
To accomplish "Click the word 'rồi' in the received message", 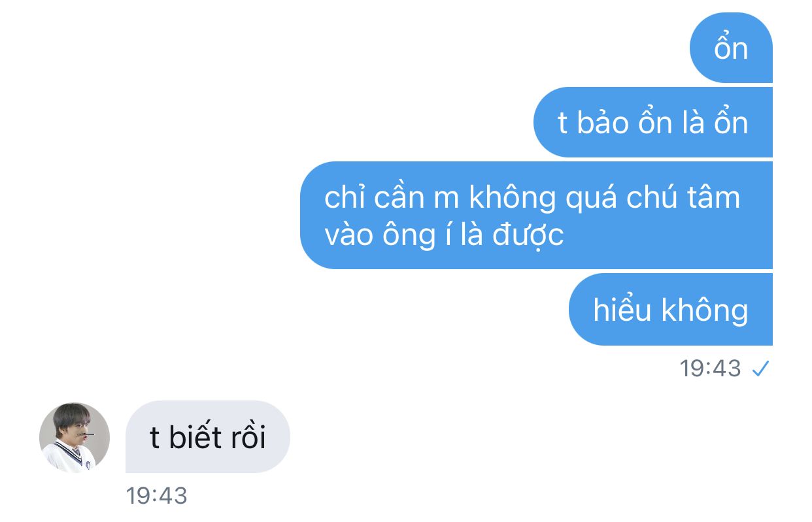I will (x=244, y=437).
